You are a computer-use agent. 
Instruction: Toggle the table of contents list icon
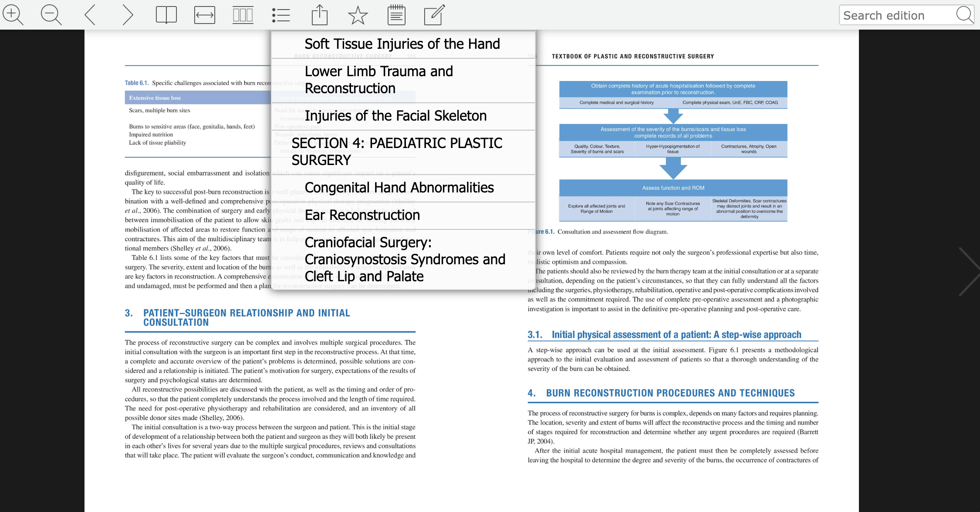tap(281, 15)
